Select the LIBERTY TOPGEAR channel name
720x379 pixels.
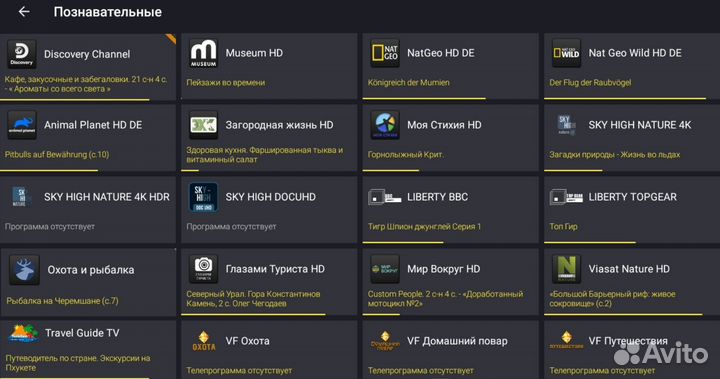click(632, 197)
